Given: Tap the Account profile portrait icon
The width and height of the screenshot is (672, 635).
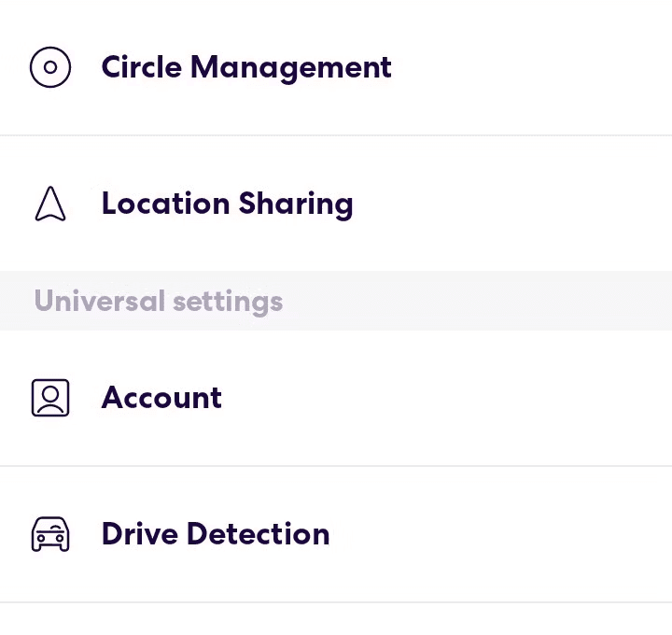Looking at the screenshot, I should [50, 398].
